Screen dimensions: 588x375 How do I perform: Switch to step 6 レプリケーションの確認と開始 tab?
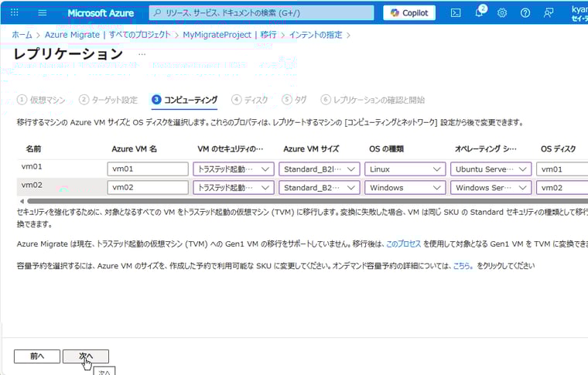point(373,100)
